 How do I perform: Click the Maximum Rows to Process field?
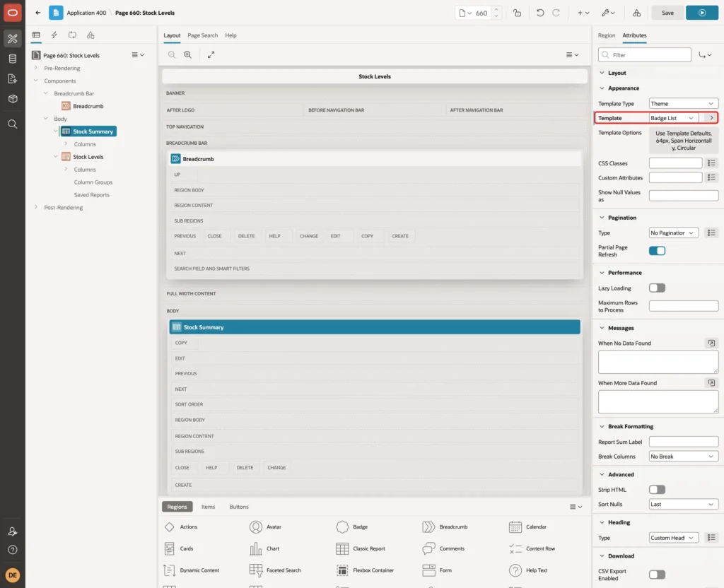point(684,306)
